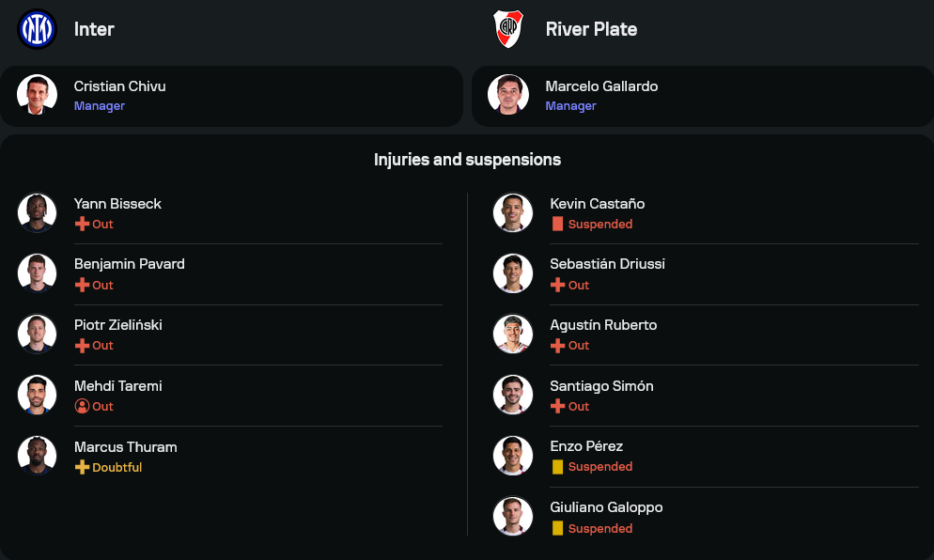934x560 pixels.
Task: Click the yellow card icon for Giuliano Galoppo
Action: click(557, 528)
